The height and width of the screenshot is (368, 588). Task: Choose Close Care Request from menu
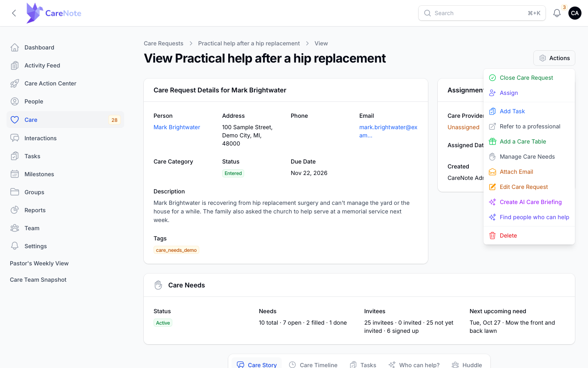529,78
